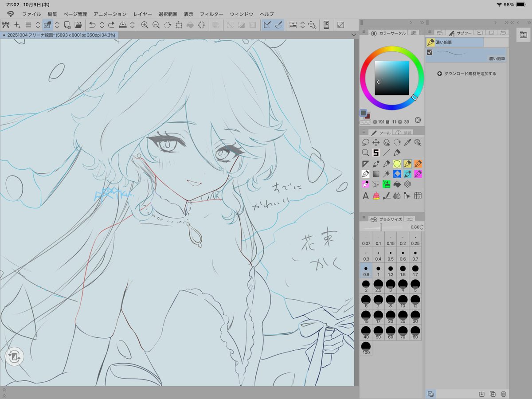
Task: Select the Eyedropper tool
Action: click(407, 142)
